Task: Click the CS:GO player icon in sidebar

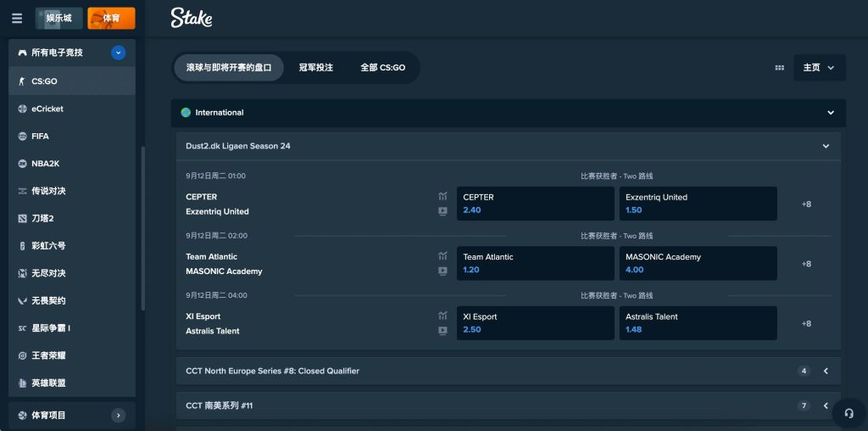Action: [22, 81]
